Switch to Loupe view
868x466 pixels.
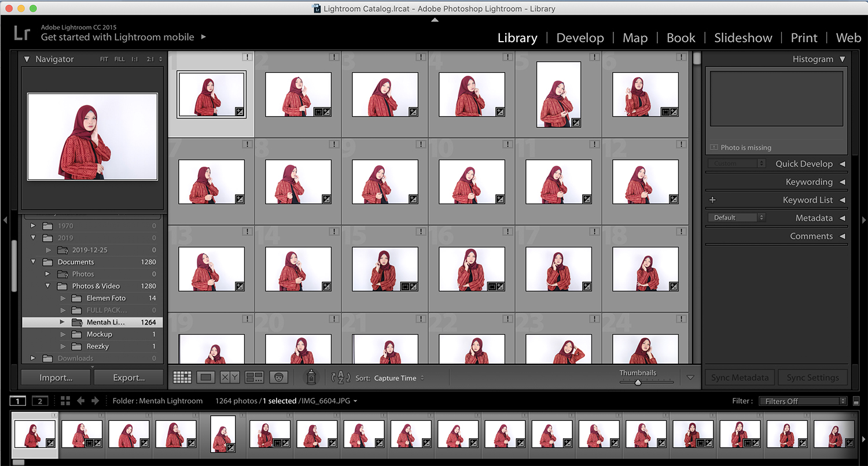(x=205, y=378)
